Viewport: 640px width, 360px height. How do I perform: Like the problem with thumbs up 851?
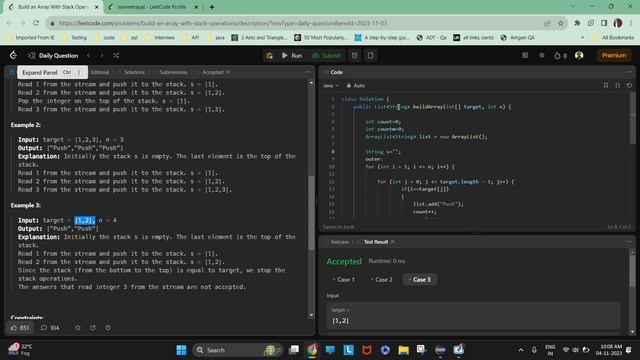click(x=20, y=328)
